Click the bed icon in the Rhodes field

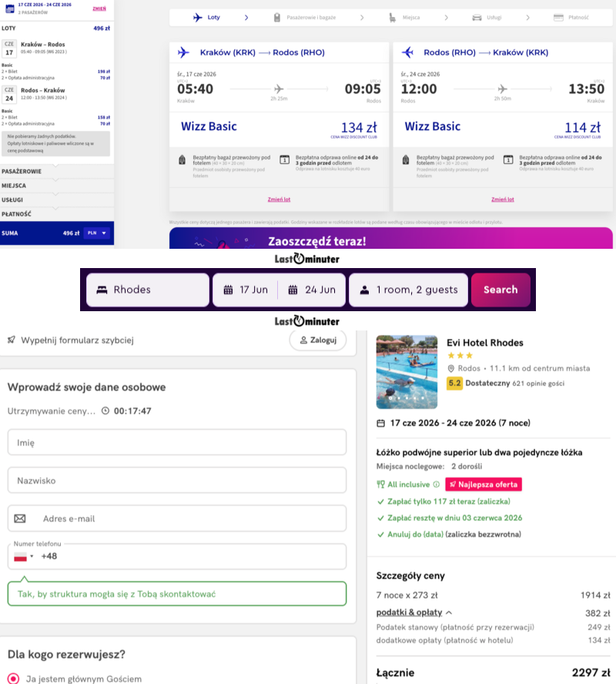(102, 290)
